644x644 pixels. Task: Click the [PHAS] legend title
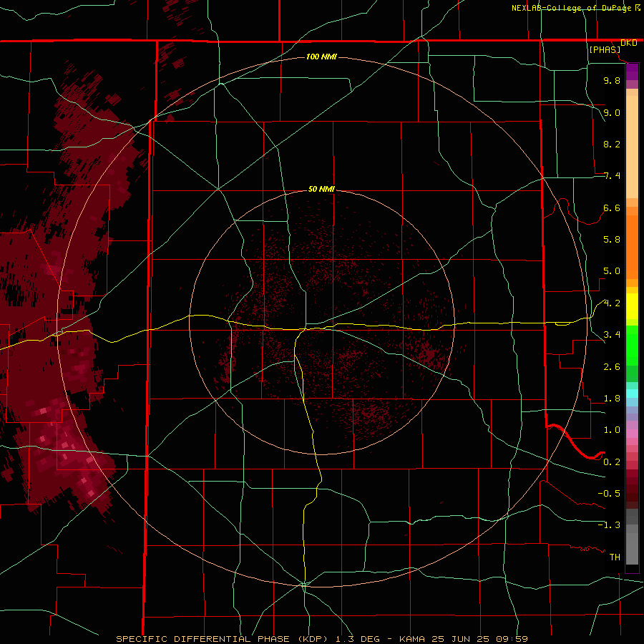point(605,49)
